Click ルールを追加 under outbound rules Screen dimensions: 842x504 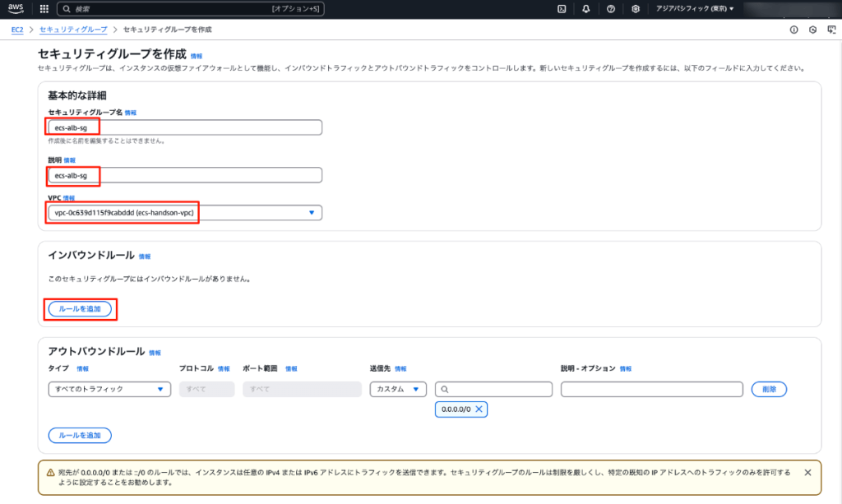[80, 435]
